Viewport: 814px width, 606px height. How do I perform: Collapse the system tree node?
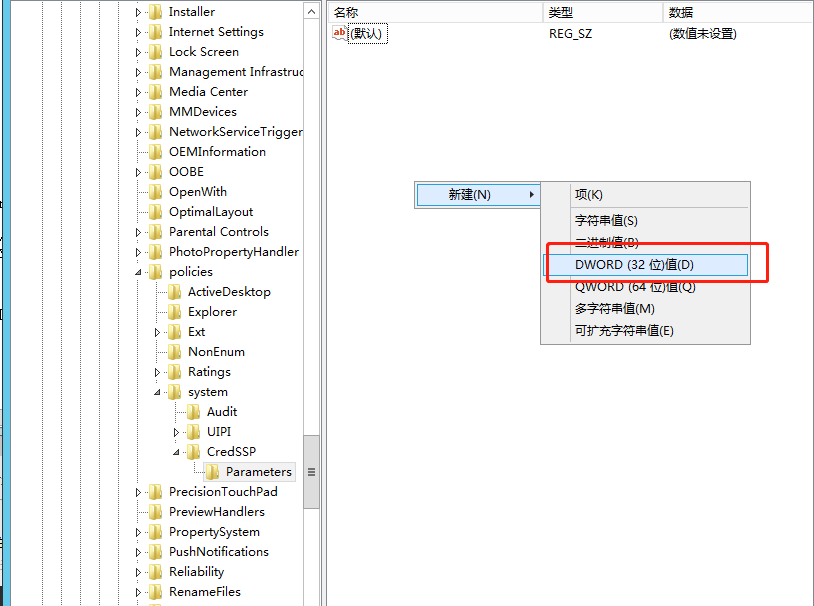[158, 392]
